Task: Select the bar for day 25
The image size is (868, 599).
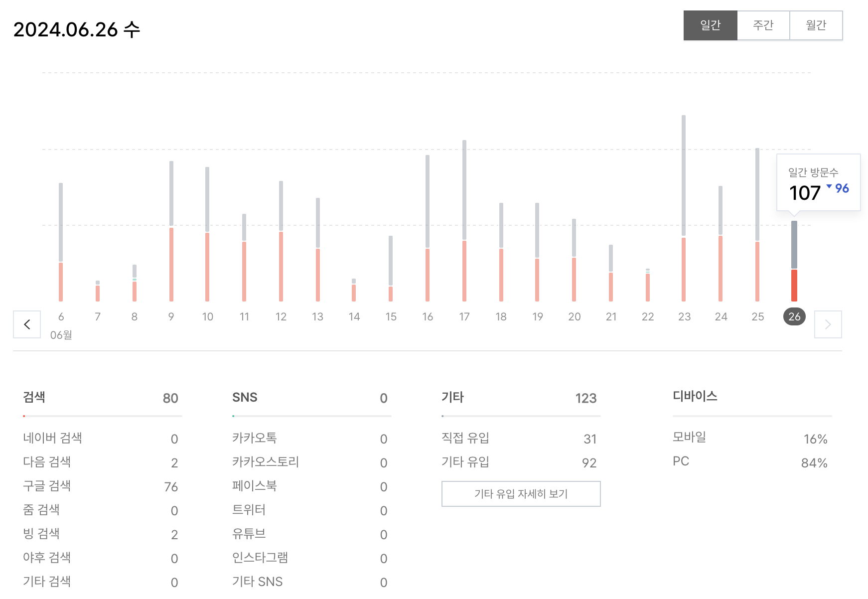Action: [757, 225]
